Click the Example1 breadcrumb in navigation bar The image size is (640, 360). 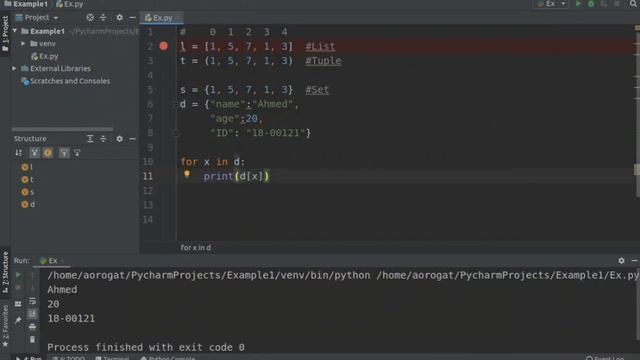(x=26, y=4)
